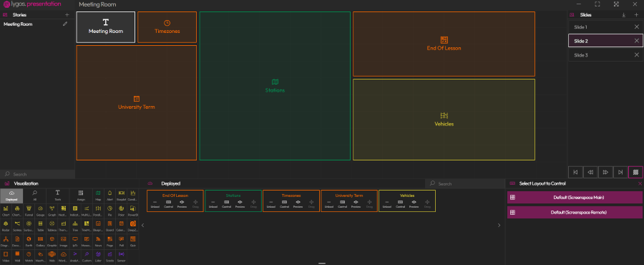Switch to Deployed visualization tab
This screenshot has width=644, height=265.
11,196
